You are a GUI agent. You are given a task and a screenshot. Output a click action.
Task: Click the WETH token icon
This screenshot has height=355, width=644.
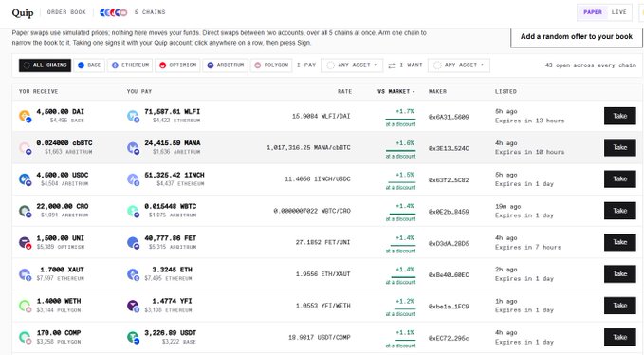[25, 306]
